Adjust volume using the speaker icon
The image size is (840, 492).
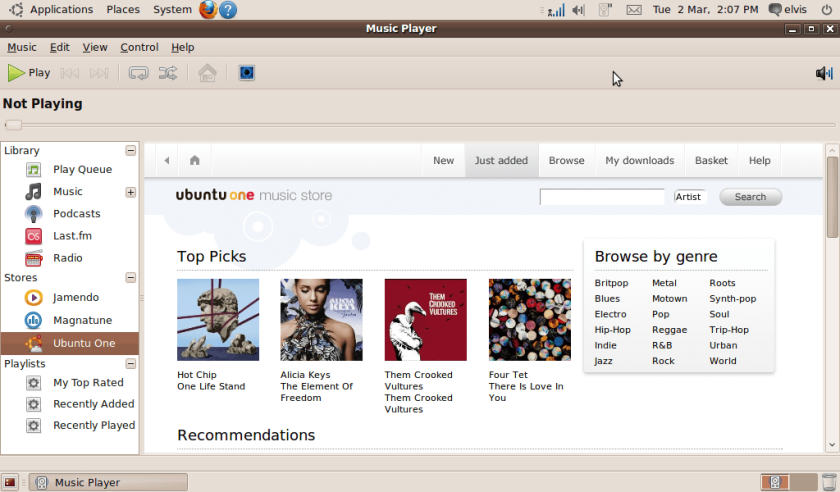(x=824, y=73)
